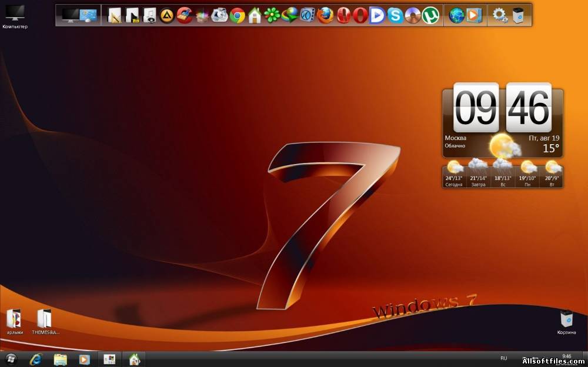Click the large sun-and-cloud weather icon
Viewport: 588px width, 367px height.
tap(505, 147)
